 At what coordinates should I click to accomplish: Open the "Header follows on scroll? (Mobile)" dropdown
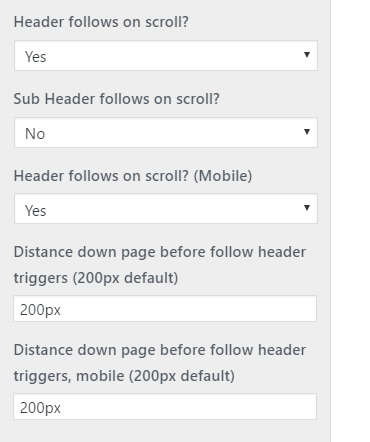166,209
